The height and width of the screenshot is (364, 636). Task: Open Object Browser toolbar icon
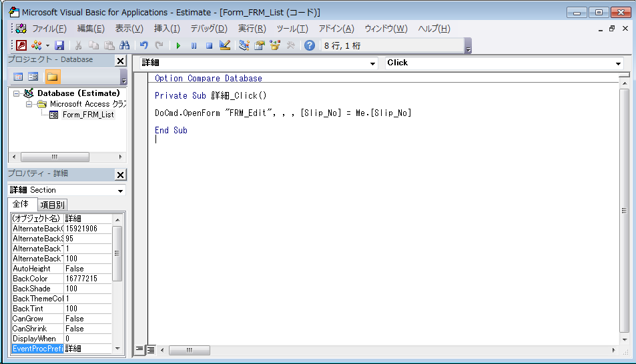pyautogui.click(x=275, y=45)
